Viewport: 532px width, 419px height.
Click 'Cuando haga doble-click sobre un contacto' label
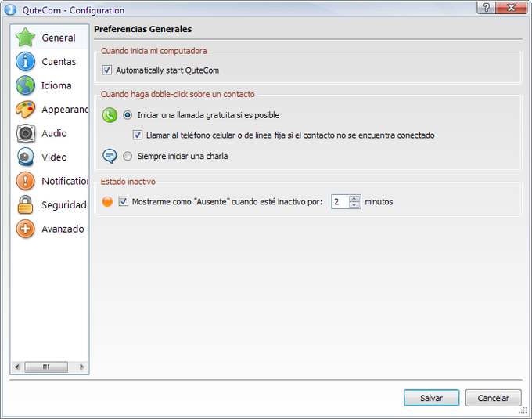[x=178, y=95]
